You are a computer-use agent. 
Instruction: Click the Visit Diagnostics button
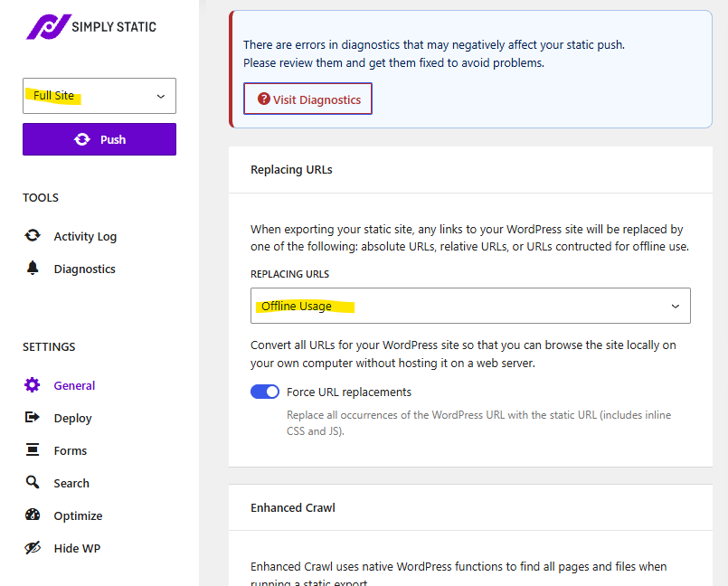coord(307,99)
